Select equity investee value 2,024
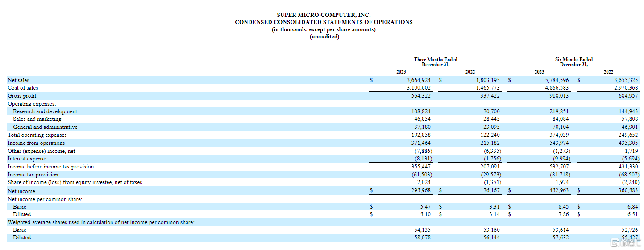This screenshot has height=250, width=644. point(424,182)
